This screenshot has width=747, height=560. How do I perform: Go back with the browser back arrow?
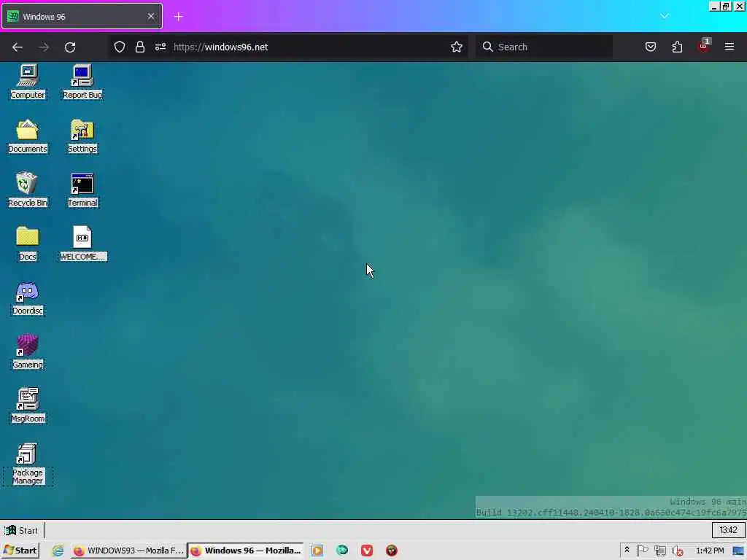pyautogui.click(x=18, y=47)
